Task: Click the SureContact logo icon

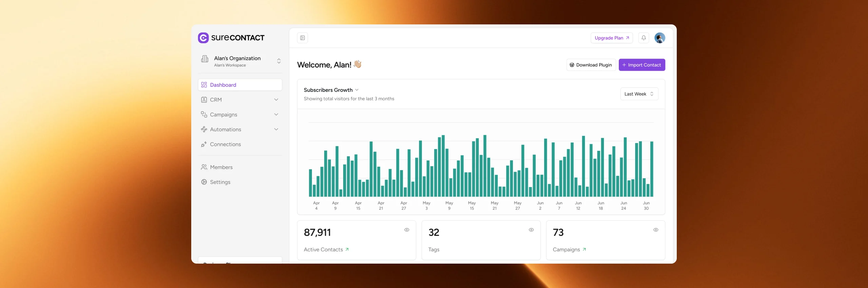Action: click(x=203, y=38)
